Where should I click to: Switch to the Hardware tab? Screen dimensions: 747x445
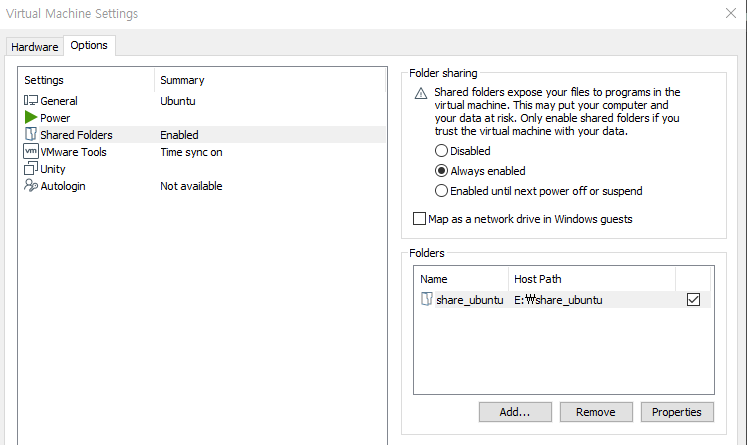[35, 47]
